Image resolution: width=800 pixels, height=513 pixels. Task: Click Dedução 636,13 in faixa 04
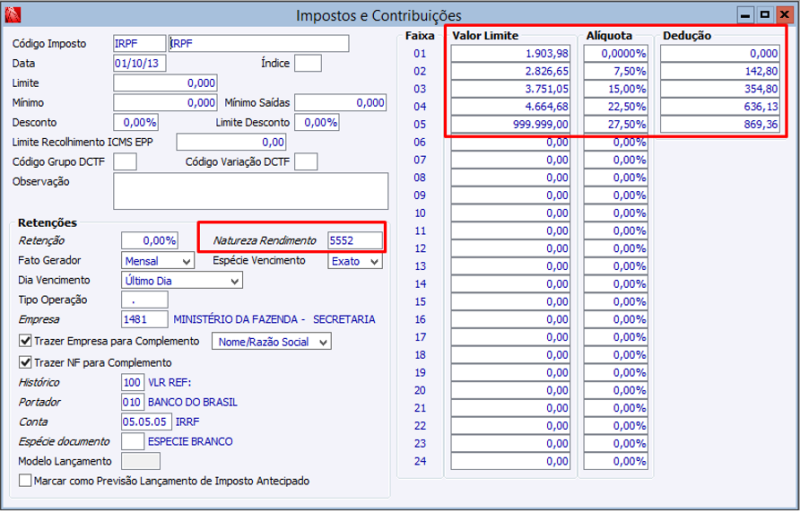click(720, 107)
